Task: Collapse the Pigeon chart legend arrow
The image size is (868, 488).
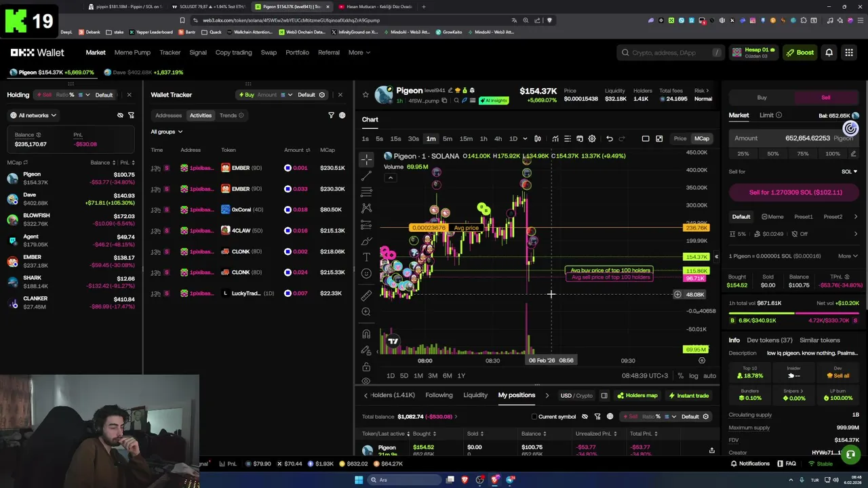Action: [x=390, y=178]
